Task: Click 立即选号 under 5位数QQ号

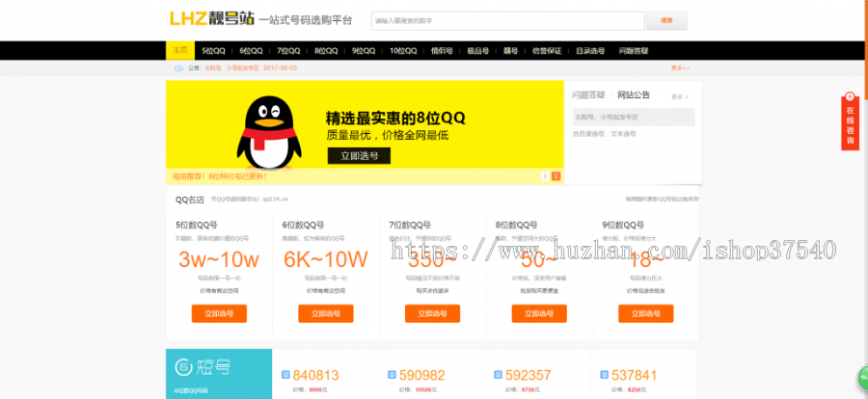Action: tap(219, 313)
